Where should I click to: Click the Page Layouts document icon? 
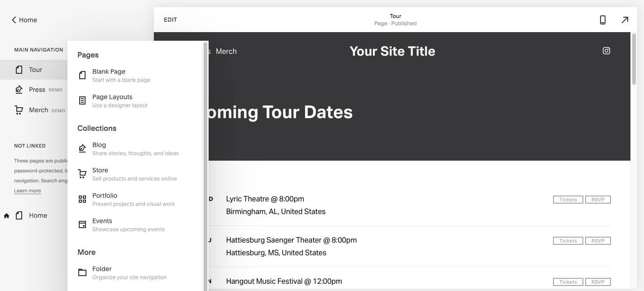[82, 100]
